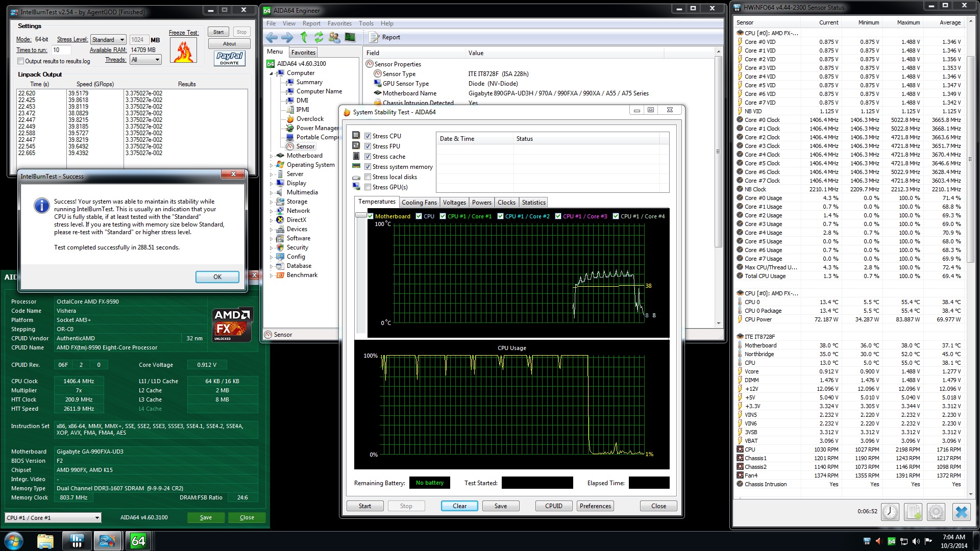980x551 pixels.
Task: Select the Summary tree item
Action: 309,82
